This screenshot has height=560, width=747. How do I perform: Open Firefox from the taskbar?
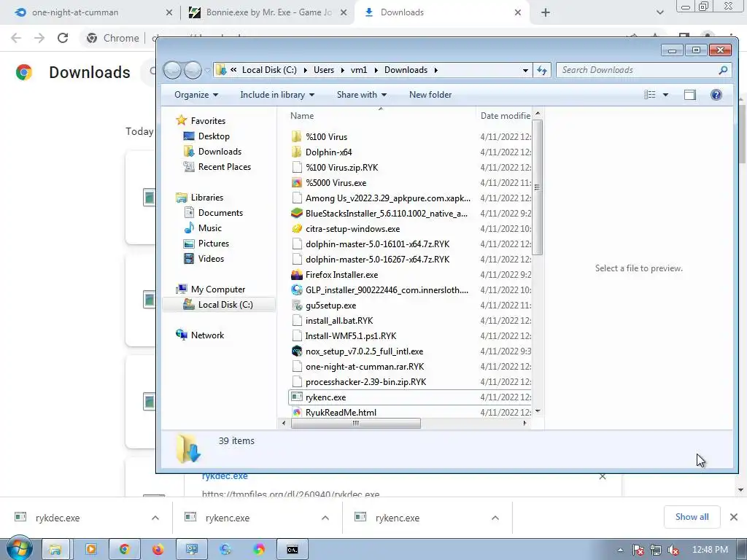tap(158, 550)
